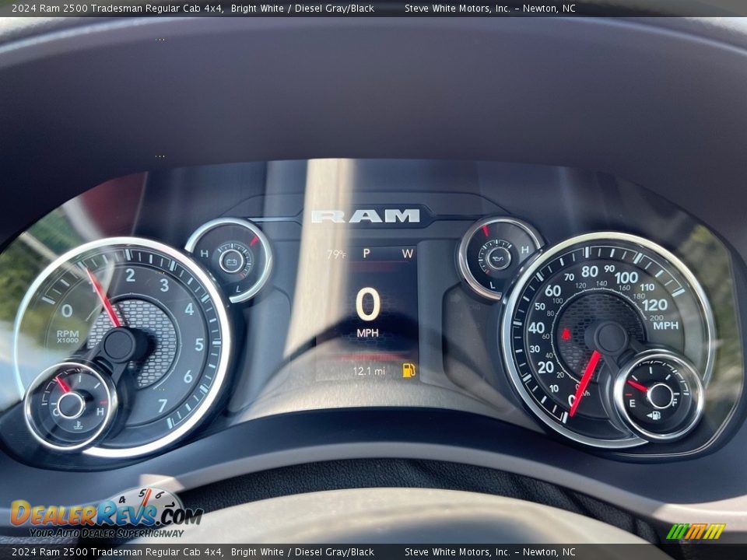This screenshot has height=560, width=747.
Task: Click the coolant temperature icon
Action: [78, 425]
